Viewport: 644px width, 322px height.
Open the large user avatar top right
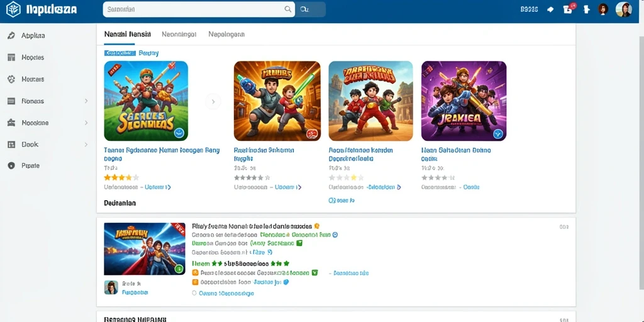coord(623,9)
